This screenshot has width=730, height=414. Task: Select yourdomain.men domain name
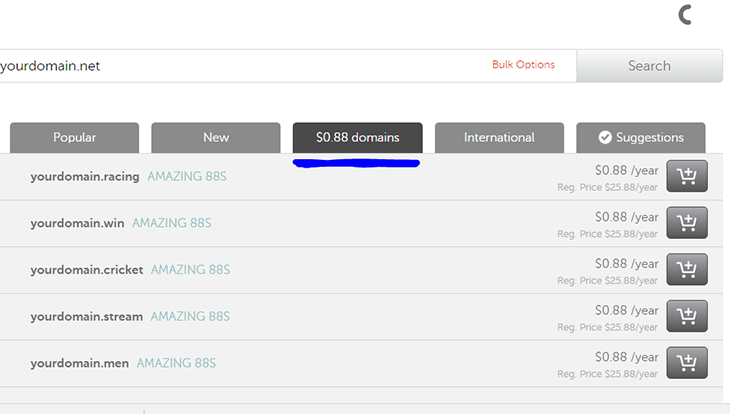tap(80, 363)
